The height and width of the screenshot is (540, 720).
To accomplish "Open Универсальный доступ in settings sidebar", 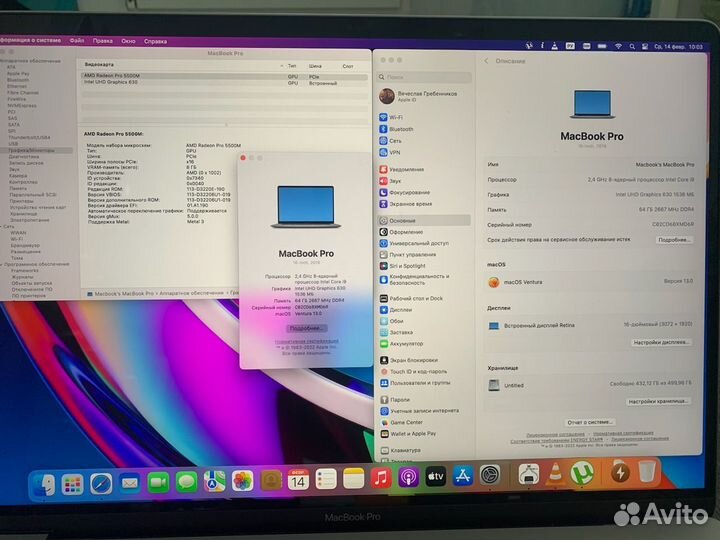I will click(x=414, y=243).
